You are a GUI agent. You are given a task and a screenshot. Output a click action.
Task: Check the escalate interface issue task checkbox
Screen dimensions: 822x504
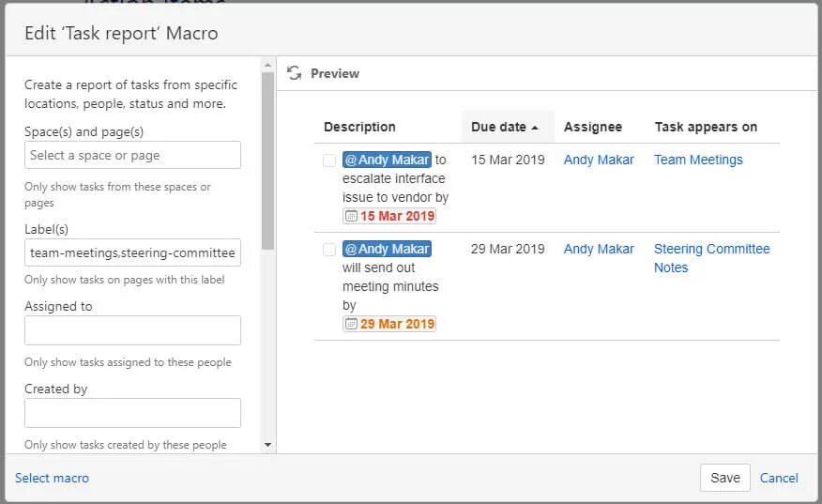(329, 160)
